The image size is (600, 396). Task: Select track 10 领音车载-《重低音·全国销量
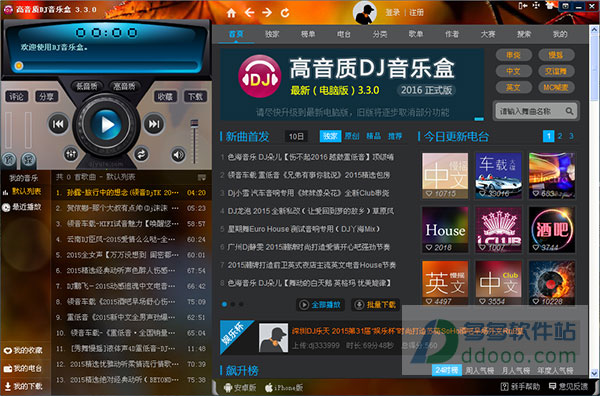(131, 333)
